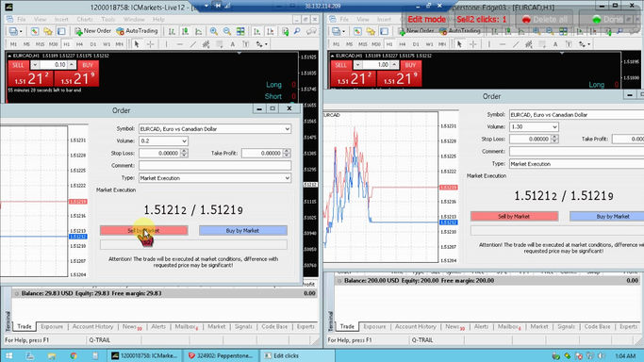Image resolution: width=644 pixels, height=362 pixels.
Task: Open Market Watch icon in ICMarkets toolbar
Action: 35,31
